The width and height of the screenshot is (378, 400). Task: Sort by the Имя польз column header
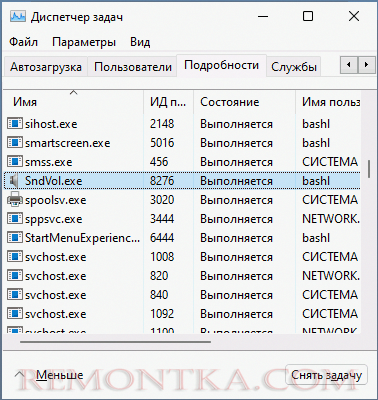[x=328, y=102]
